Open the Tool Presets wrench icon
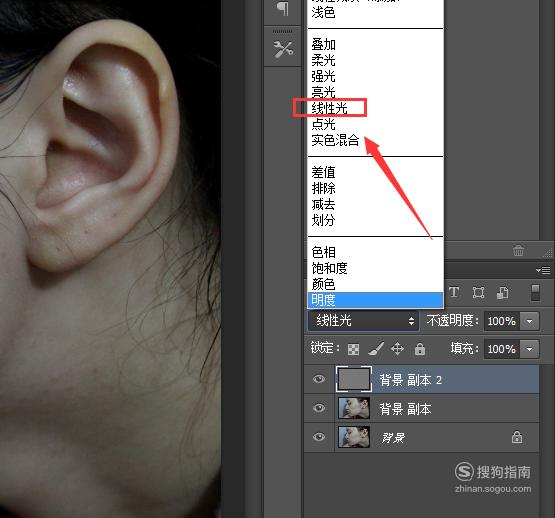The height and width of the screenshot is (518, 555). (x=283, y=50)
